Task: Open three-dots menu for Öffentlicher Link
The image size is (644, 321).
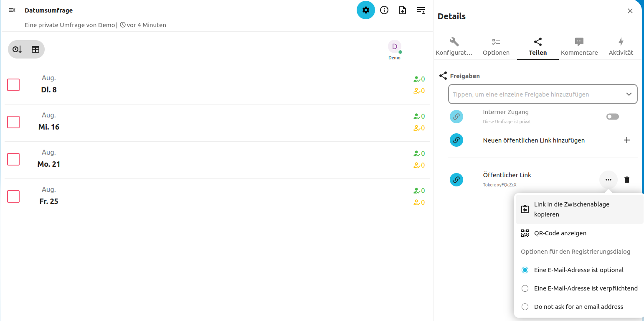Action: click(x=608, y=180)
